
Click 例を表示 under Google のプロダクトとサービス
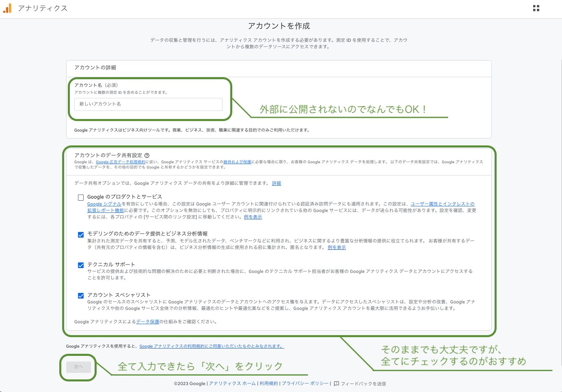pos(253,217)
